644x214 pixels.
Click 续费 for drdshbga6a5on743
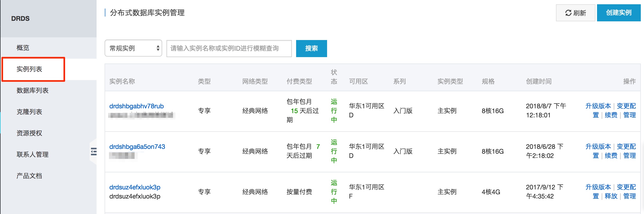click(x=611, y=156)
